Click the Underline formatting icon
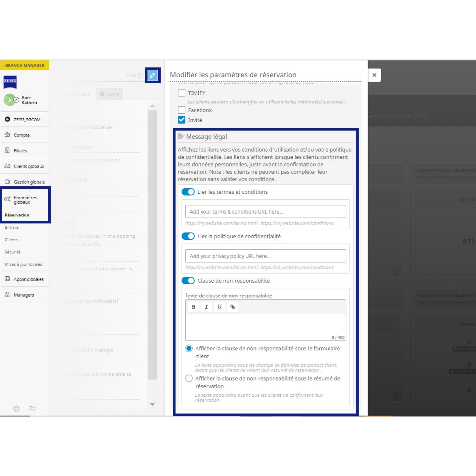Image resolution: width=476 pixels, height=476 pixels. click(219, 307)
